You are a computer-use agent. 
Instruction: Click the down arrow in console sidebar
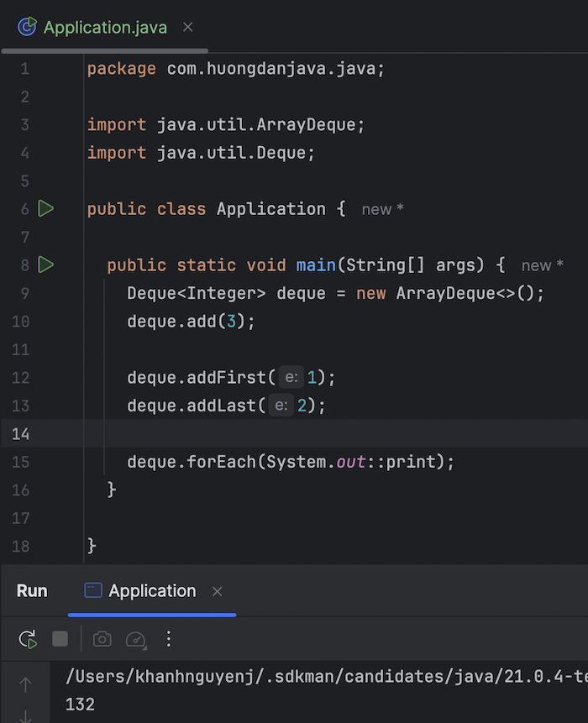[x=25, y=715]
